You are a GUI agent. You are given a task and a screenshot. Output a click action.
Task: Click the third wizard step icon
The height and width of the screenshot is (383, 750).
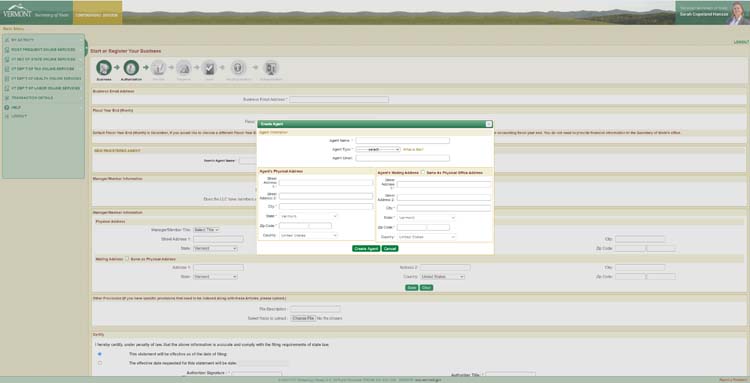click(x=158, y=68)
